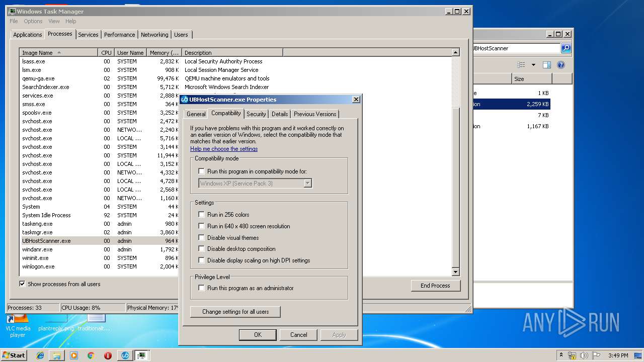644x362 pixels.
Task: Click Change settings for all users button
Action: pyautogui.click(x=235, y=312)
